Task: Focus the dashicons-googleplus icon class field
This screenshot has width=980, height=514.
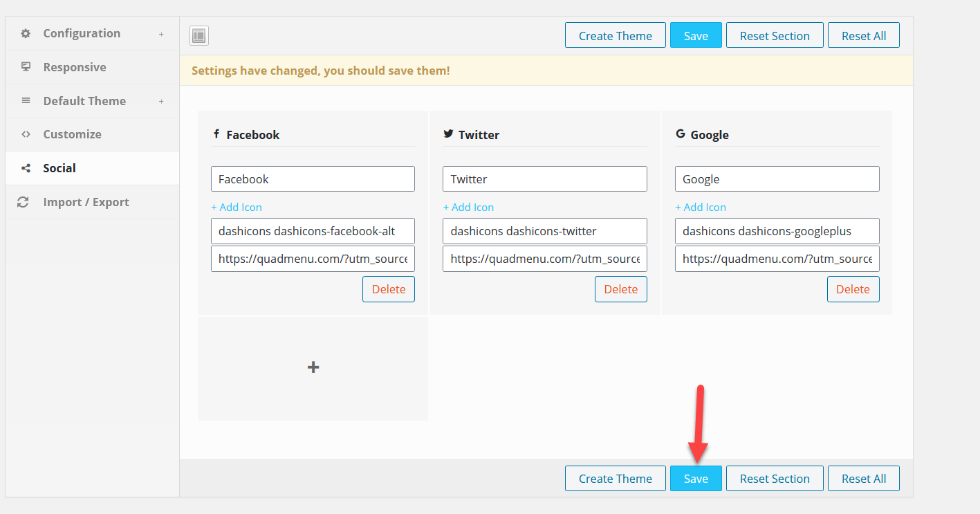Action: point(777,231)
